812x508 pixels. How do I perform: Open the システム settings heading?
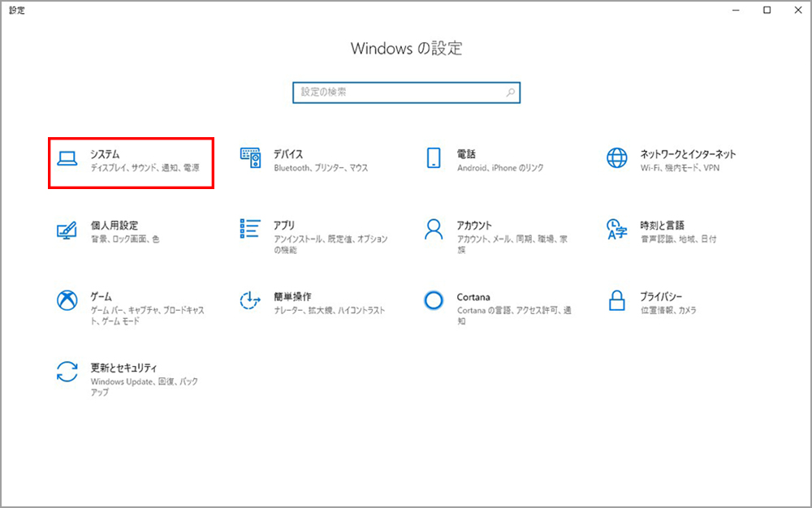pos(105,154)
